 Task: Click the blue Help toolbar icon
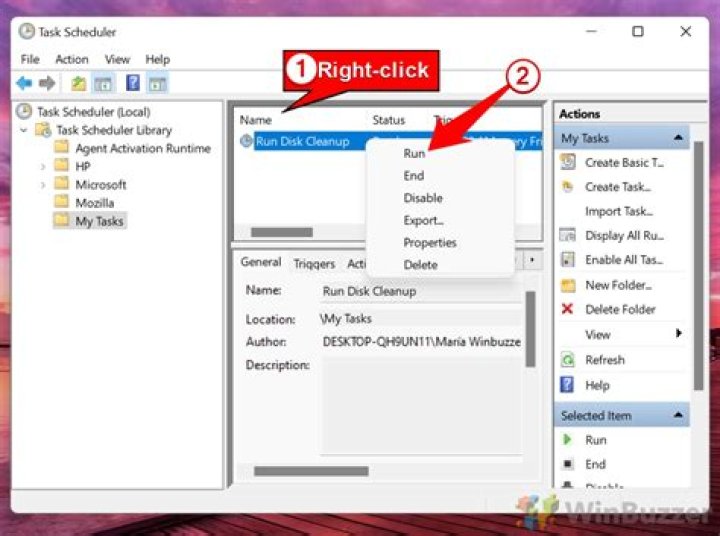pos(133,83)
